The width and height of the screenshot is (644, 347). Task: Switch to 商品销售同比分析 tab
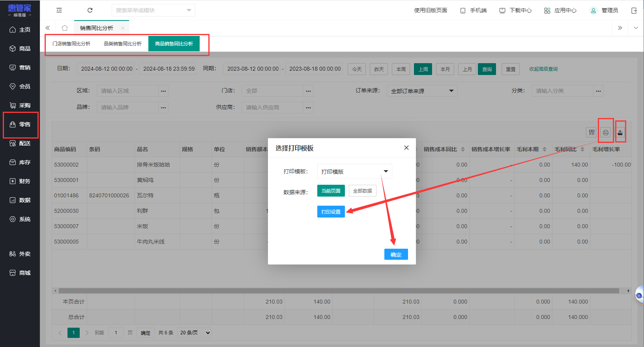coord(174,43)
